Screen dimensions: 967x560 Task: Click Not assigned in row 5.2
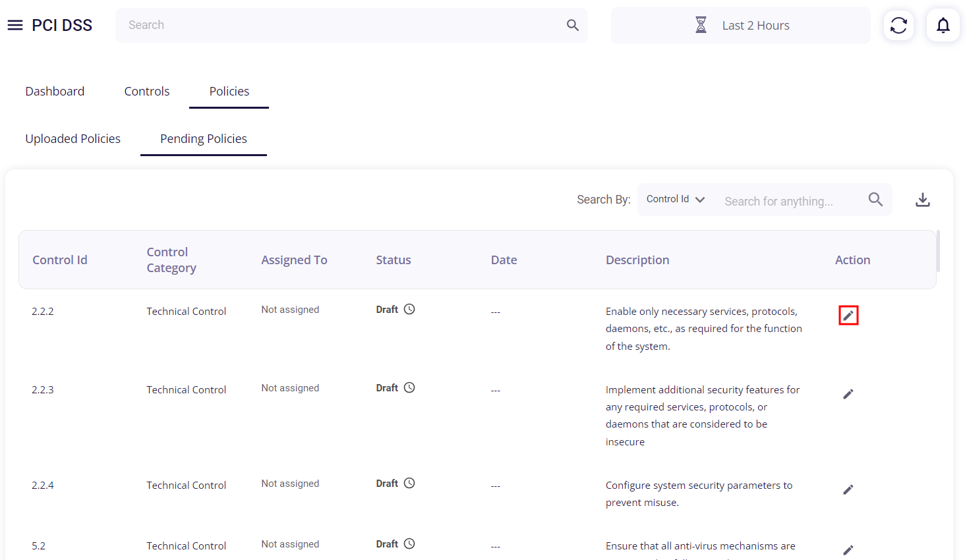290,544
